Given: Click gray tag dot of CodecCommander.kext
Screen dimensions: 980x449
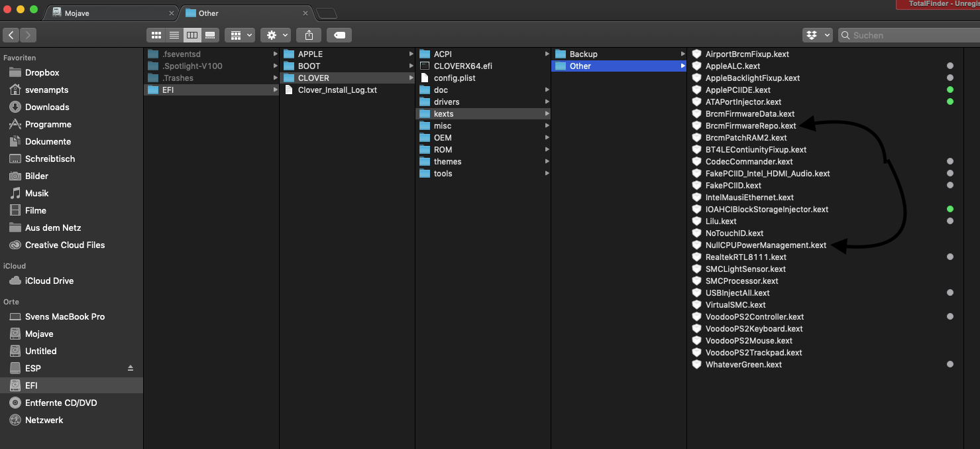Looking at the screenshot, I should [950, 161].
